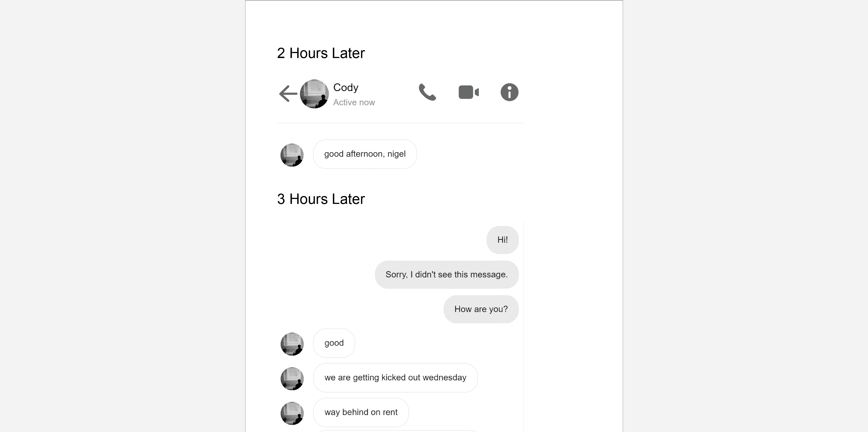Click the 'Active now' status text
This screenshot has height=432, width=868.
tap(354, 102)
